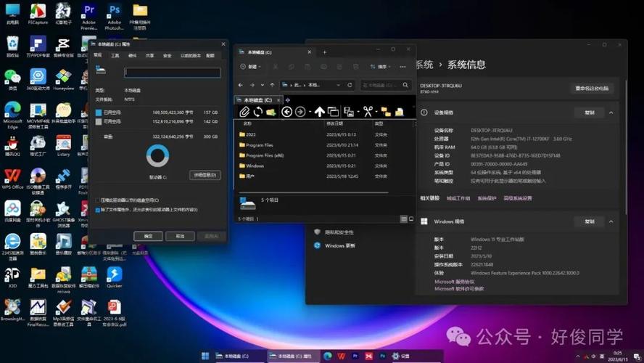Screen dimensions: 644x363
Task: Click the 复制 button for device specifications
Action: click(x=590, y=113)
